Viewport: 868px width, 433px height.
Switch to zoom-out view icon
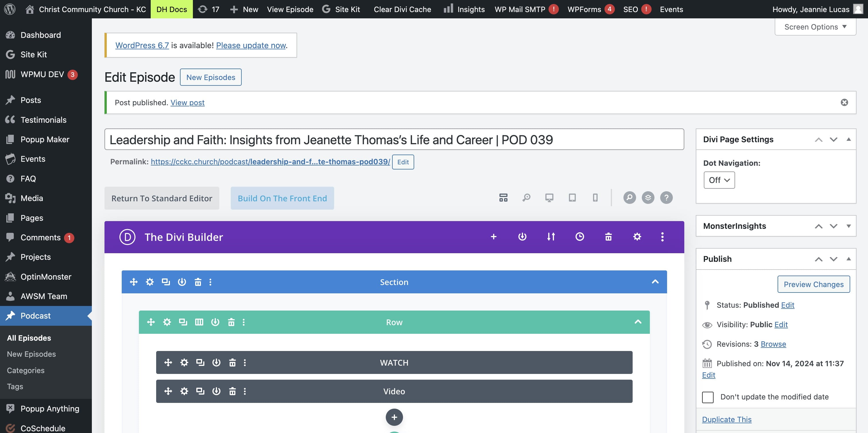pyautogui.click(x=526, y=198)
